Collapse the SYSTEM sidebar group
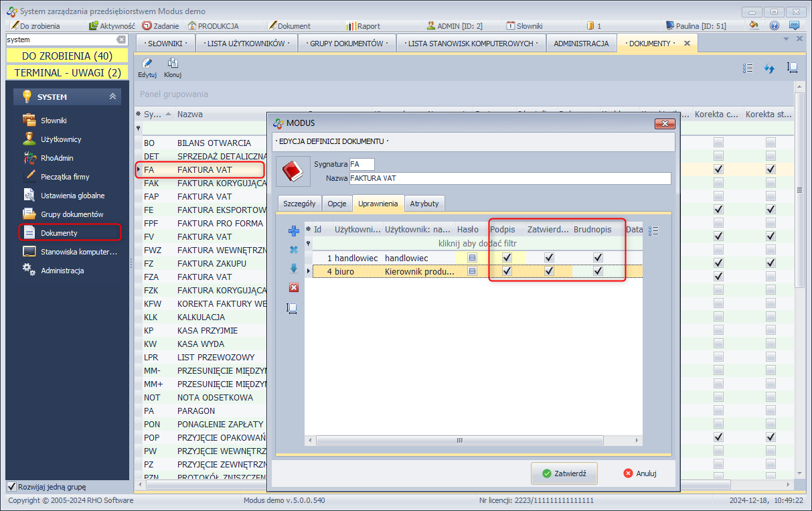Viewport: 812px width, 511px height. [x=112, y=97]
